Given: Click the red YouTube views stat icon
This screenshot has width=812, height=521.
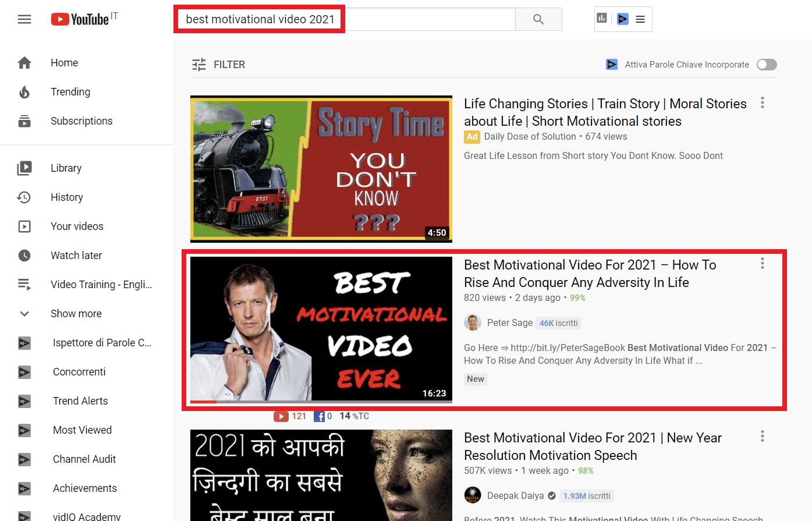Looking at the screenshot, I should pyautogui.click(x=281, y=416).
